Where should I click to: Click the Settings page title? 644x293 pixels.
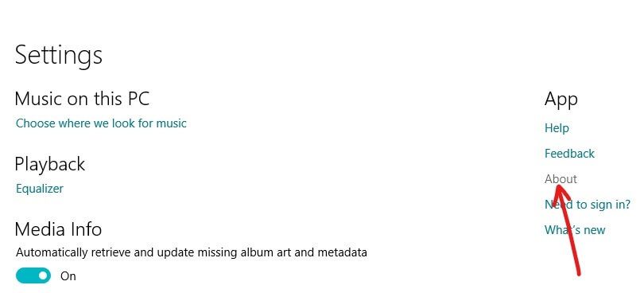[x=58, y=56]
